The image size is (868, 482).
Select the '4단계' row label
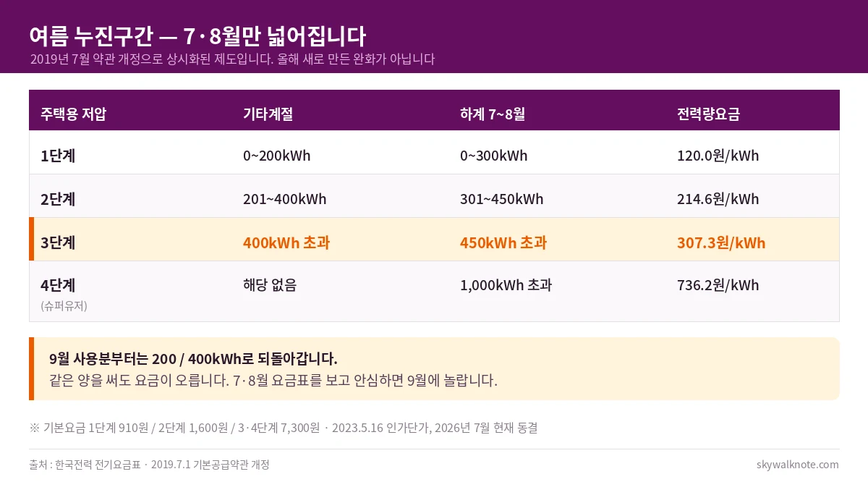tap(58, 285)
